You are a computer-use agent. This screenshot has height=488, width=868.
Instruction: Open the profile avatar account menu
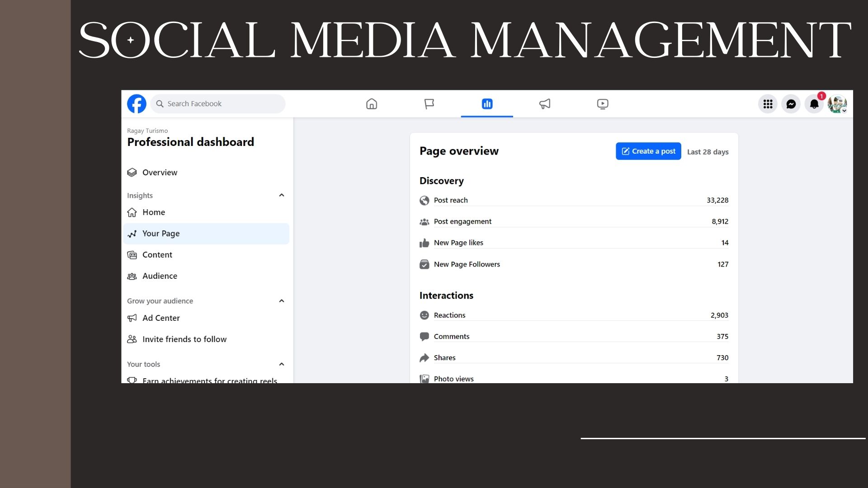[x=837, y=104]
